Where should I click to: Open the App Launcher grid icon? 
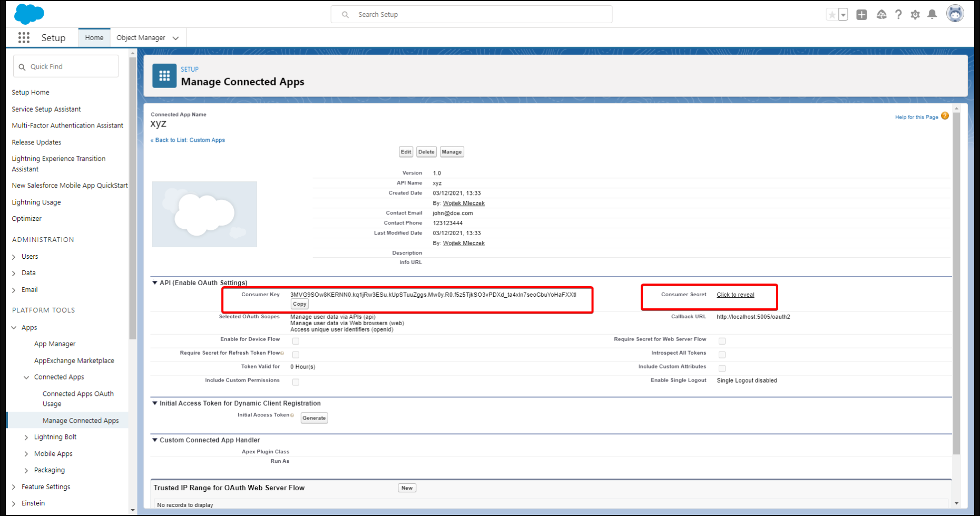pyautogui.click(x=24, y=37)
